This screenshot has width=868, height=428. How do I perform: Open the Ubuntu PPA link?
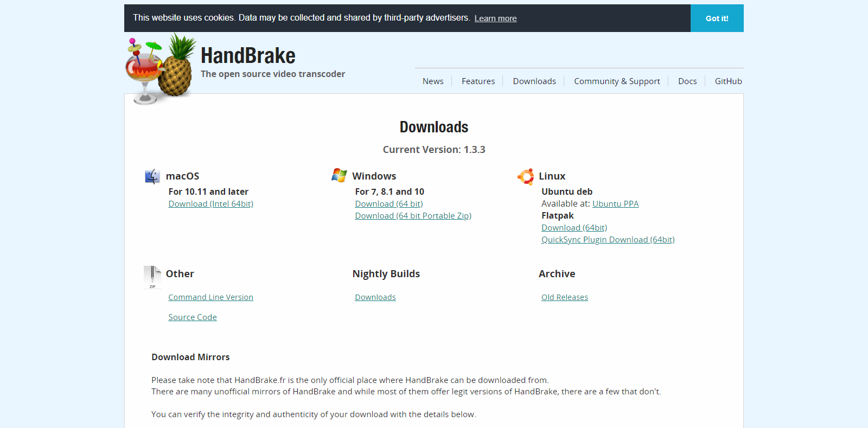[x=615, y=204]
